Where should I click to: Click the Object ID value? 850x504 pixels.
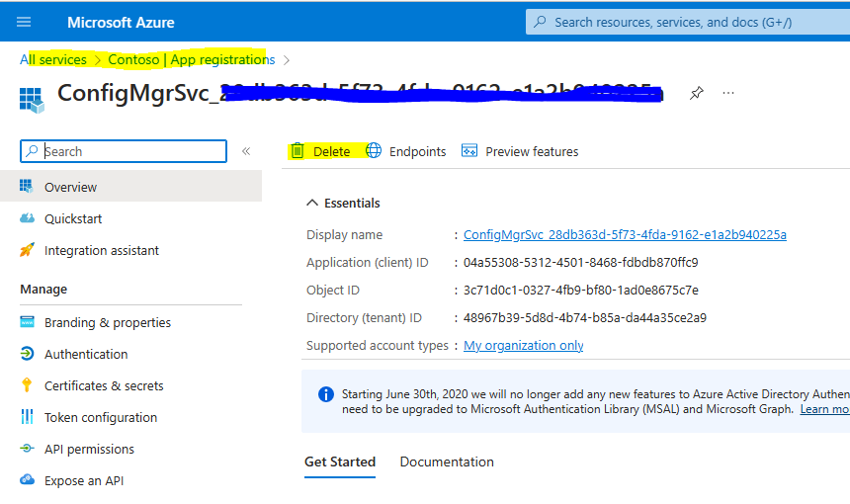(x=580, y=290)
